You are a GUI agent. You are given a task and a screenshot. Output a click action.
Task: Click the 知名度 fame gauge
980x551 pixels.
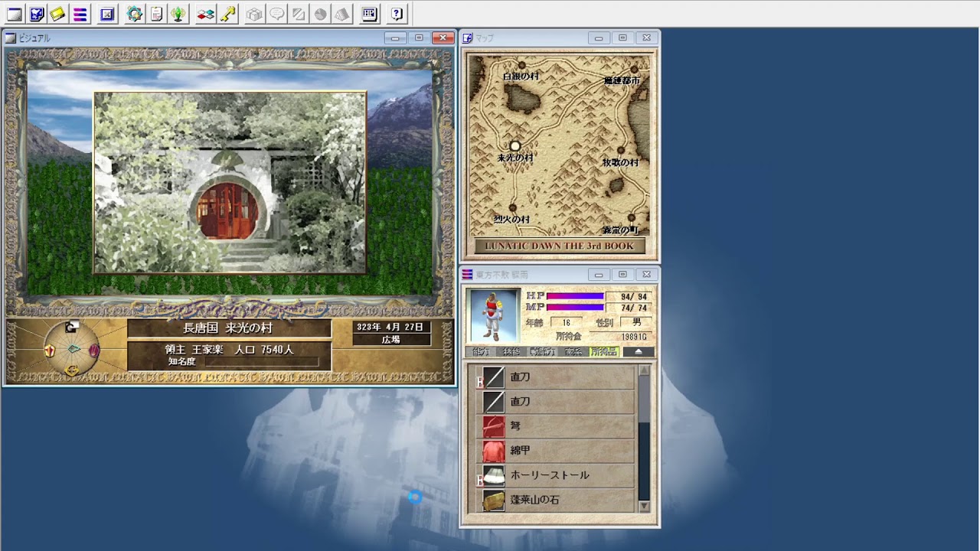click(262, 361)
